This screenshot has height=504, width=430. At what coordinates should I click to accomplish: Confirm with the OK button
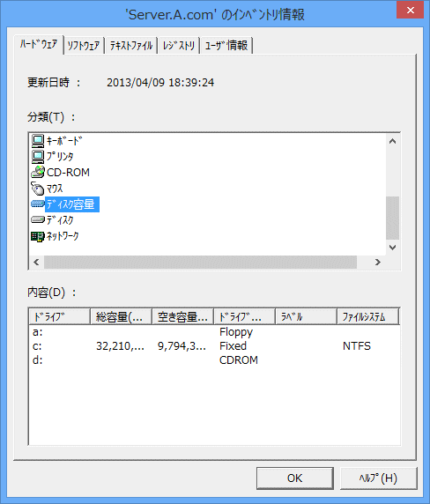[294, 478]
